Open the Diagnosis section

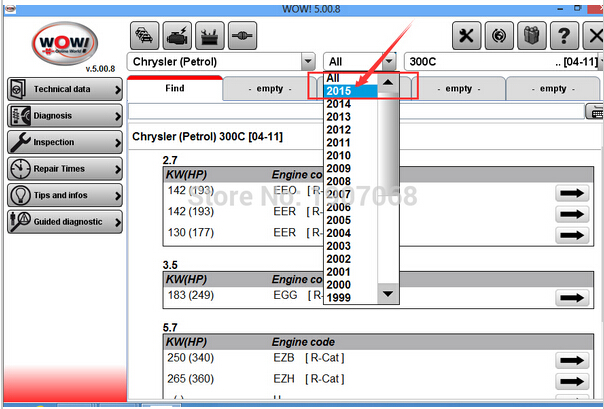64,116
